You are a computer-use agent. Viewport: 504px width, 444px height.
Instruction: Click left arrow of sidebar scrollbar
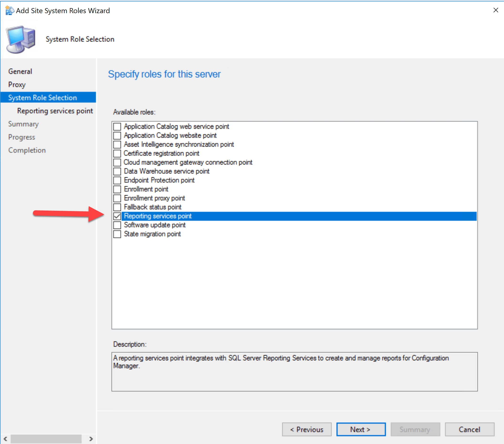pos(5,439)
